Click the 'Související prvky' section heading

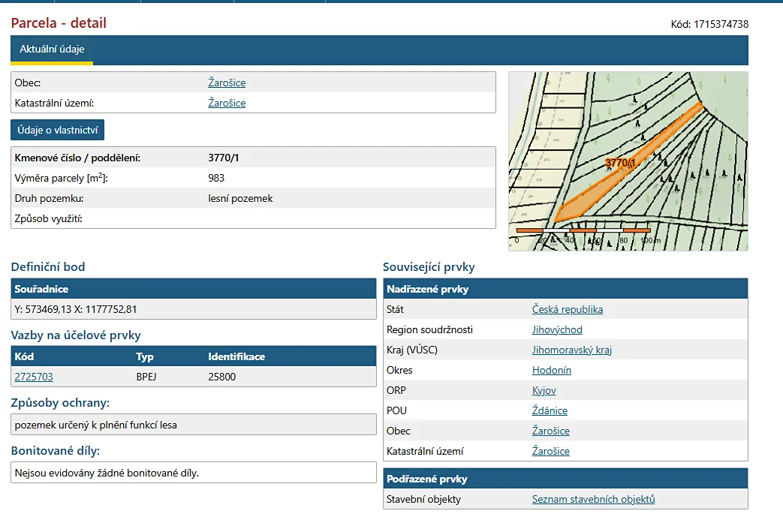point(429,267)
